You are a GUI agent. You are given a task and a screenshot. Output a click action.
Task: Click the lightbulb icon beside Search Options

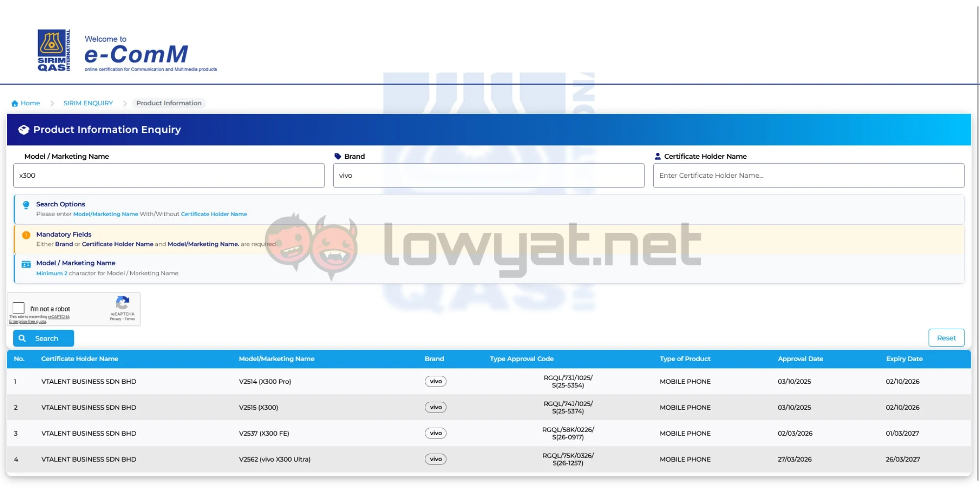tap(26, 205)
